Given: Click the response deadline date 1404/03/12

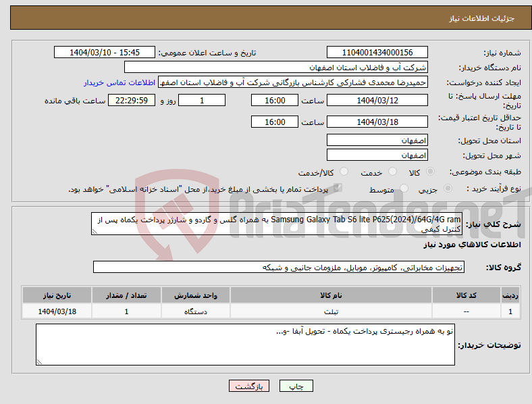Looking at the screenshot, I should 377,100.
